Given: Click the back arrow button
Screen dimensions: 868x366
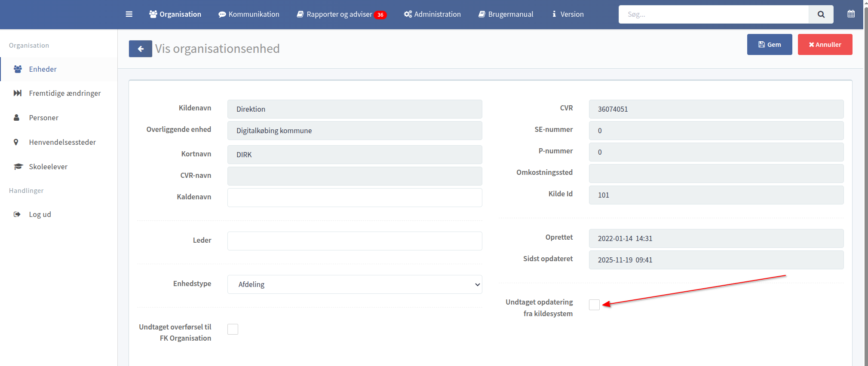Looking at the screenshot, I should tap(140, 49).
